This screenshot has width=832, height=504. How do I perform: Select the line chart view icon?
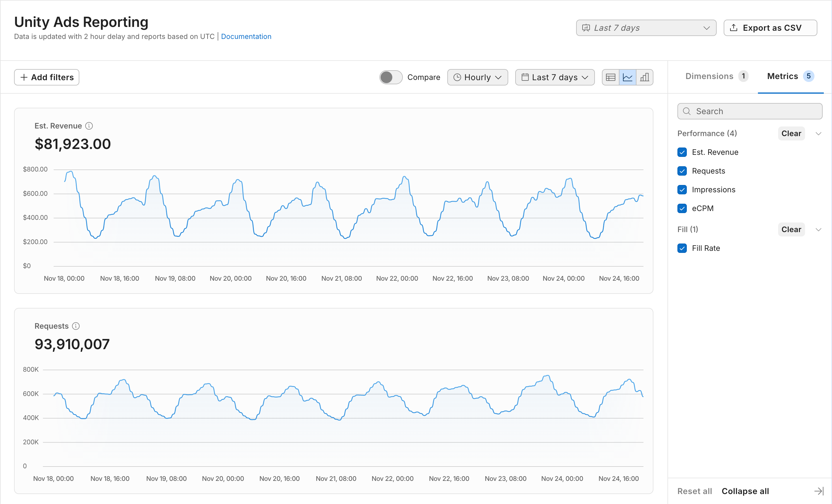[627, 77]
